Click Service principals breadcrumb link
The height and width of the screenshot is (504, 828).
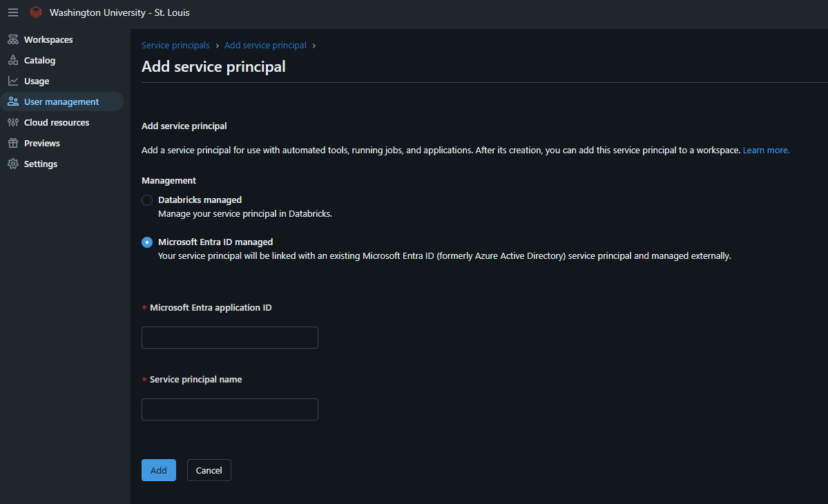tap(175, 46)
